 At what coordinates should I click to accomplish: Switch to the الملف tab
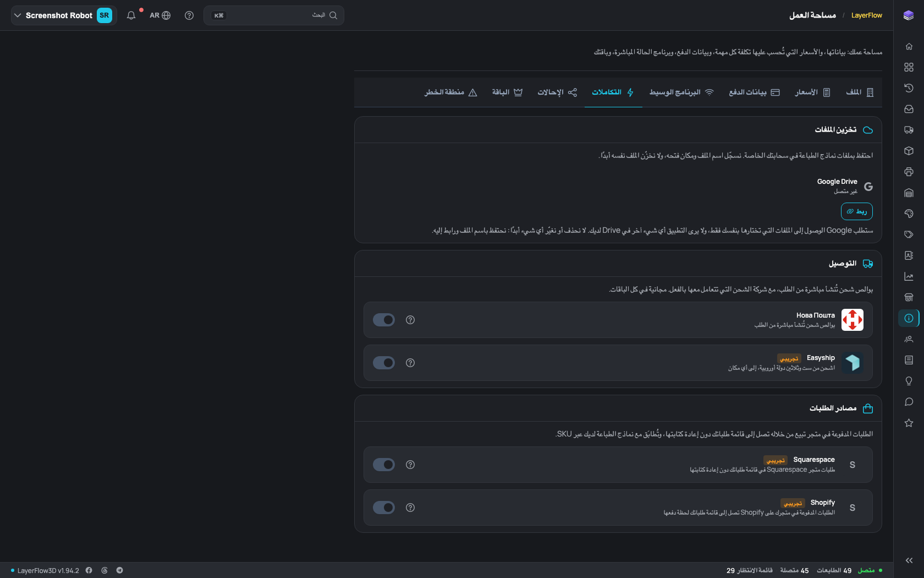pos(860,92)
